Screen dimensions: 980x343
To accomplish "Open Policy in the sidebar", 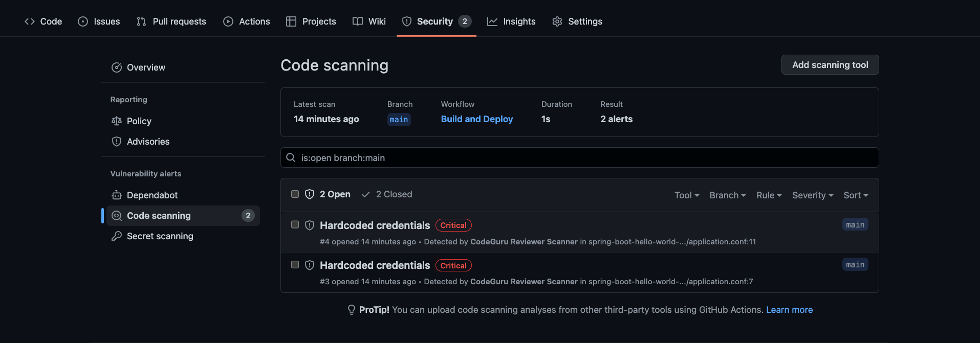I will (x=183, y=121).
